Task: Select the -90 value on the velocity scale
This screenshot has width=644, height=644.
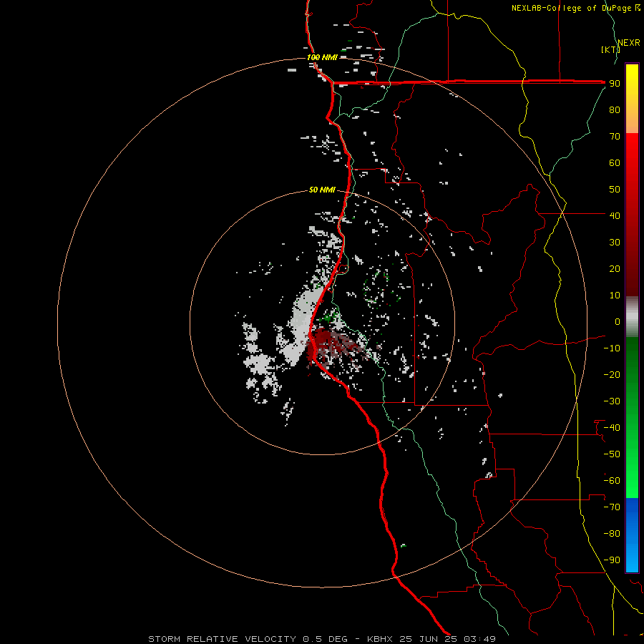Action: (612, 560)
